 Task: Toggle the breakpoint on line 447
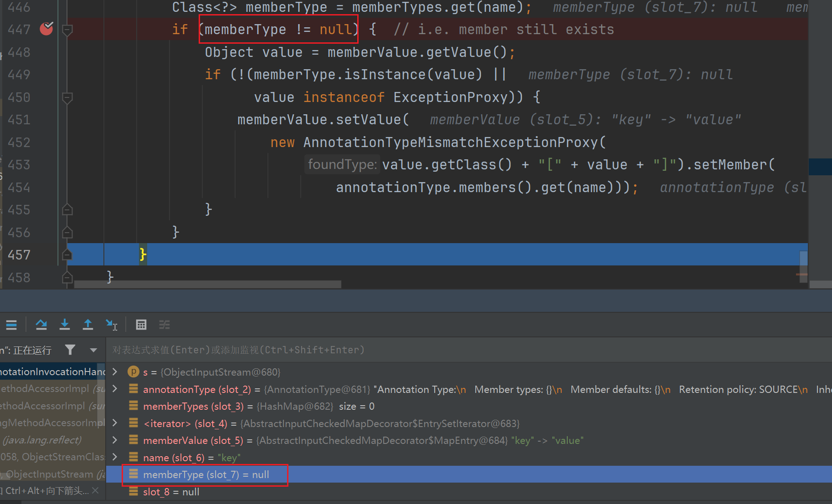[x=46, y=29]
